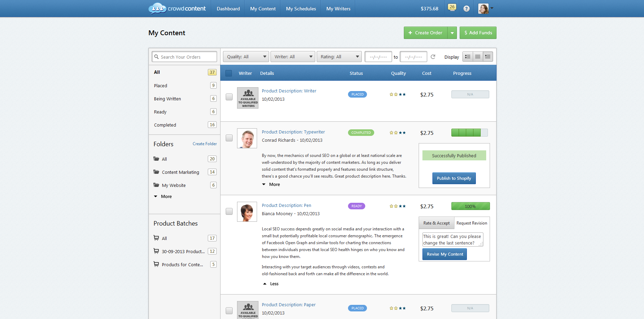Open the Writer filter dropdown
The width and height of the screenshot is (644, 319).
[x=293, y=56]
